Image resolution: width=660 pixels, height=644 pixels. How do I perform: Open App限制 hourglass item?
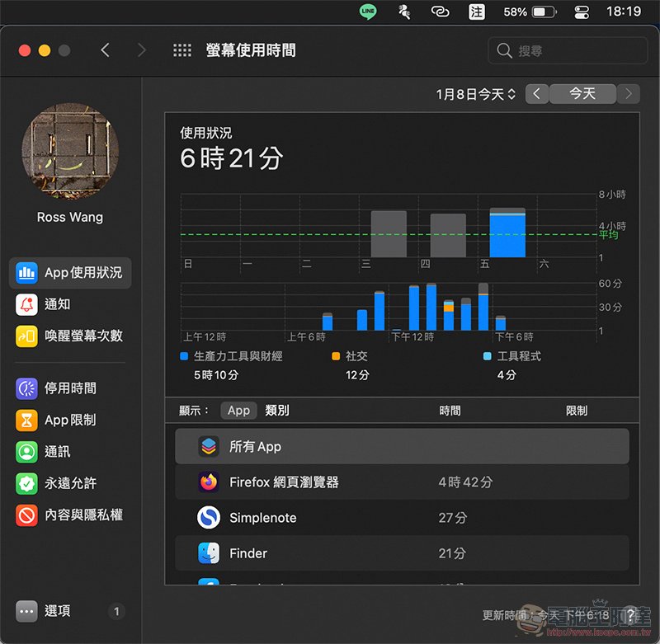click(26, 421)
